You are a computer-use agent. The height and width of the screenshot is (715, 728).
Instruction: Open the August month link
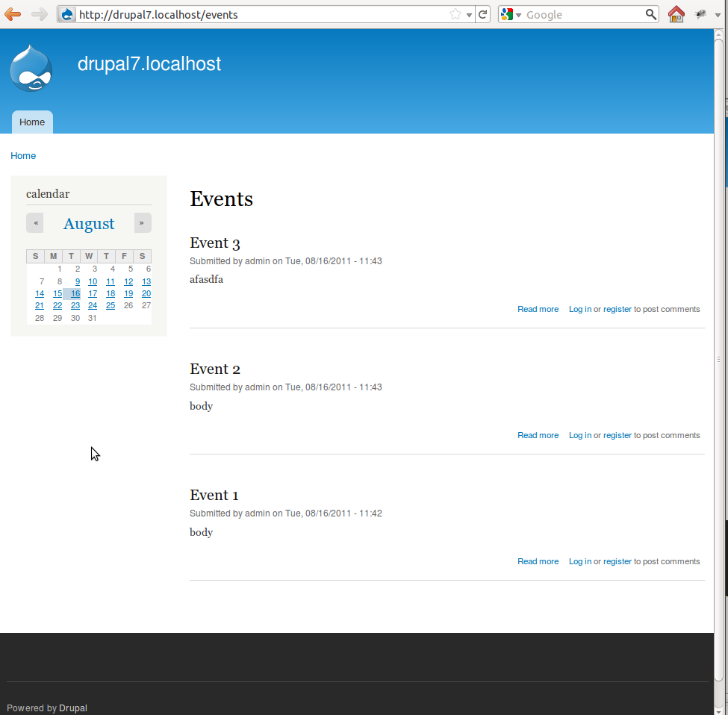pyautogui.click(x=89, y=224)
